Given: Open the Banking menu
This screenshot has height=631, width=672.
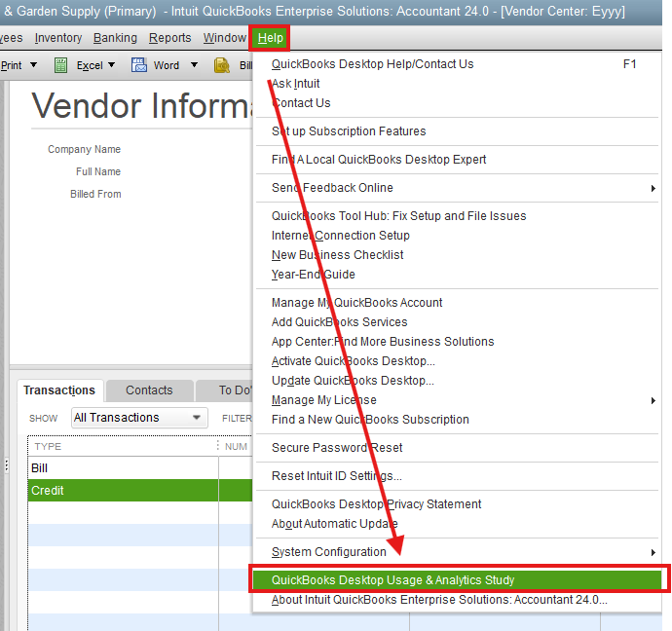Looking at the screenshot, I should pos(115,38).
